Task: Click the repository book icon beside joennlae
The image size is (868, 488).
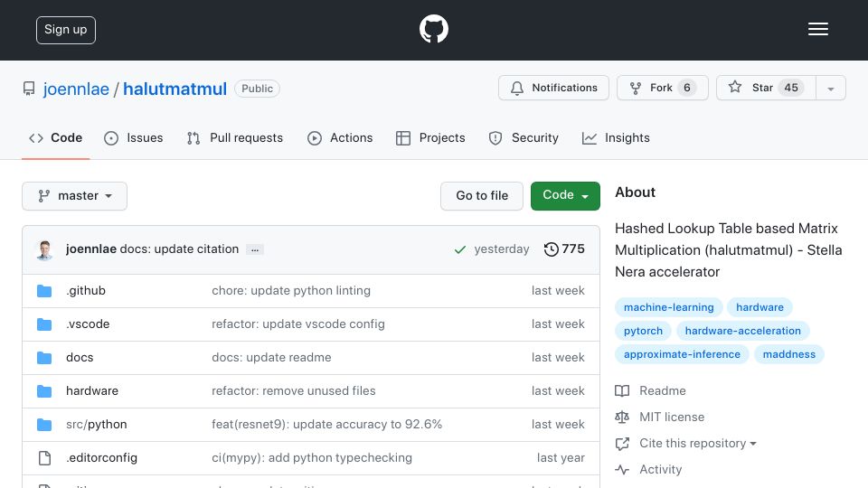Action: tap(29, 89)
